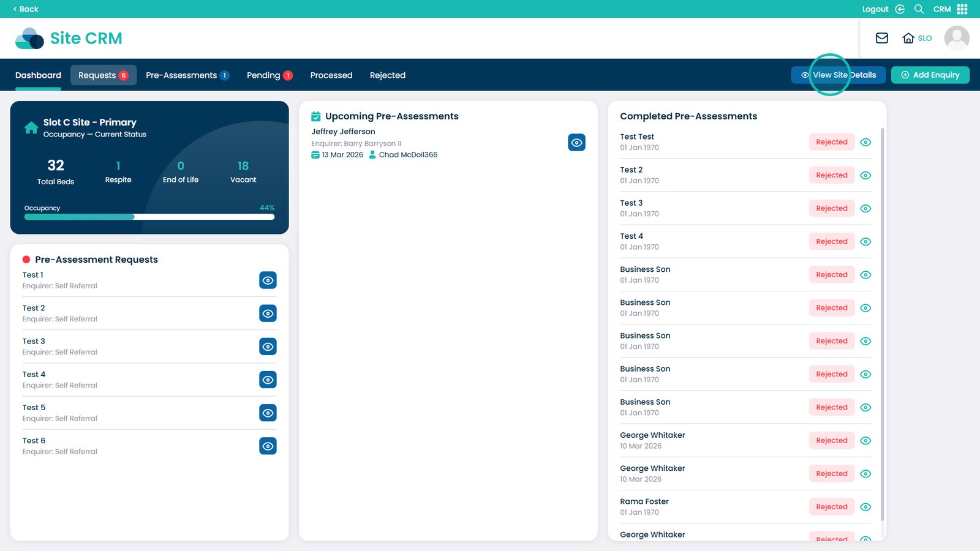Viewport: 980px width, 551px height.
Task: Click the user profile avatar
Action: point(956,38)
